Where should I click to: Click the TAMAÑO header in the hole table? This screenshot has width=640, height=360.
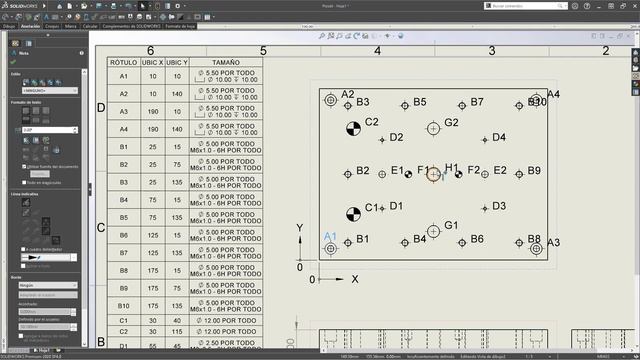point(226,62)
